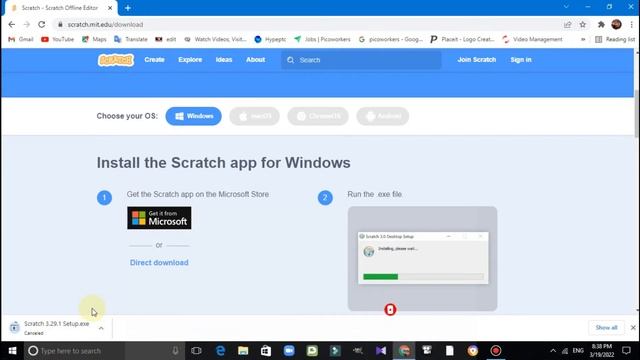The image size is (640, 360).
Task: Open the YouTube bookmark
Action: point(58,39)
